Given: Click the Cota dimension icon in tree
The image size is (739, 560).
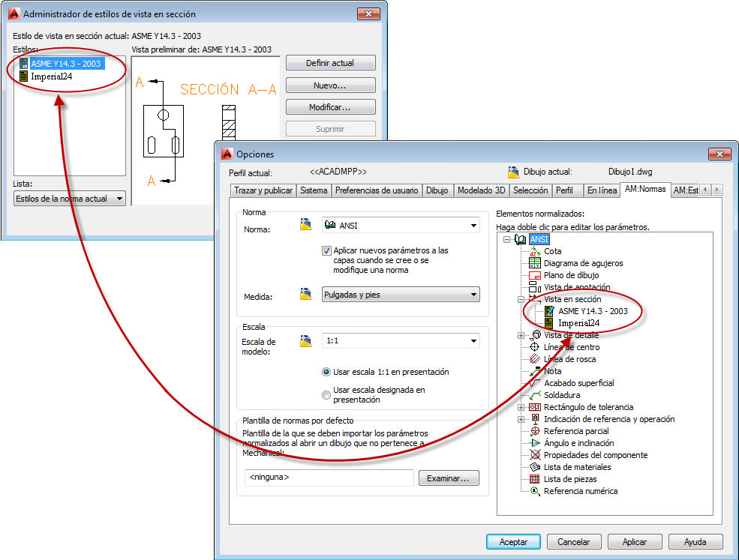Looking at the screenshot, I should coord(535,251).
